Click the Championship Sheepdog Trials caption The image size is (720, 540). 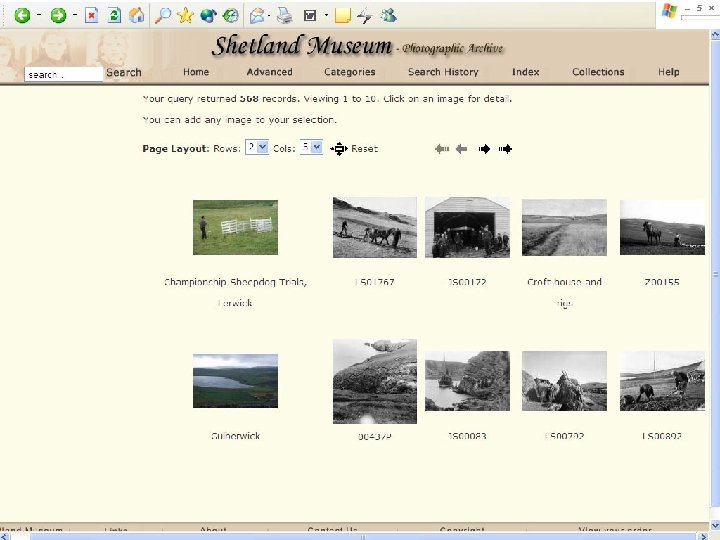235,292
